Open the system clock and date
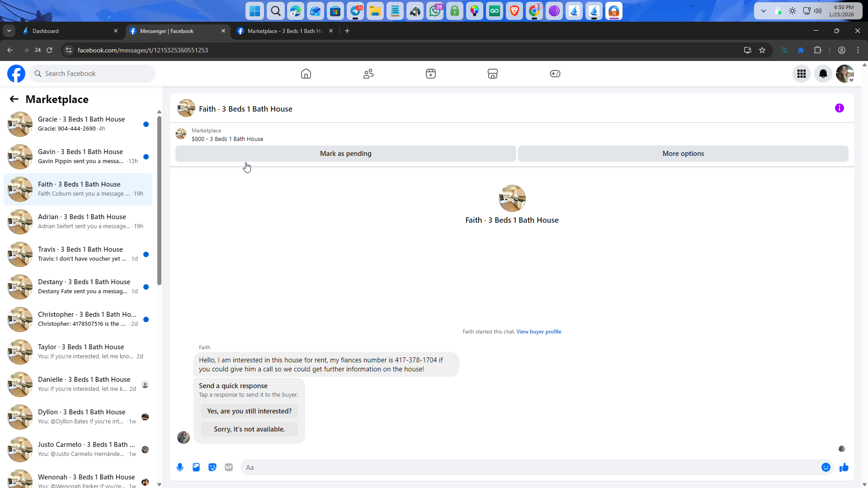 841,11
